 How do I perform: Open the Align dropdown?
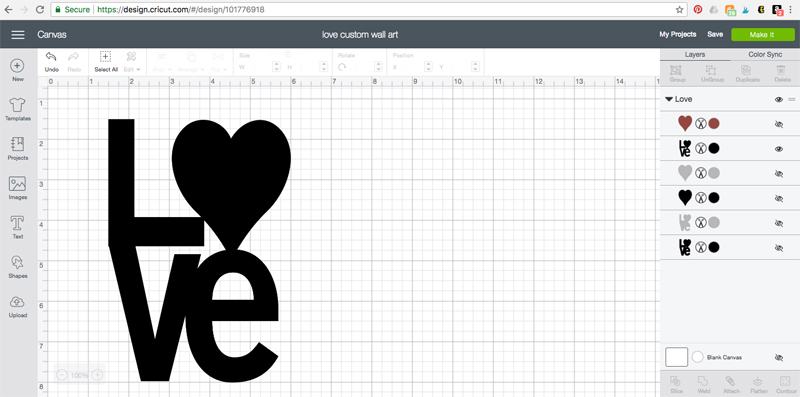tap(161, 62)
